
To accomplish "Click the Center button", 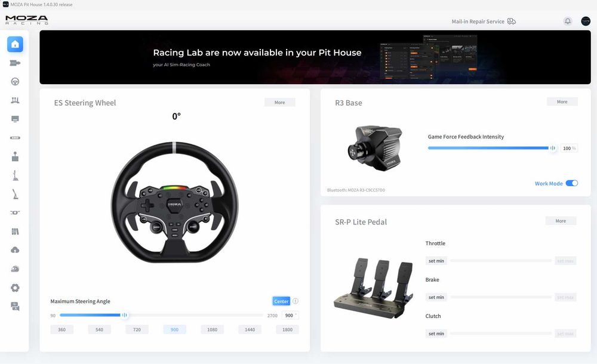I will tap(281, 301).
